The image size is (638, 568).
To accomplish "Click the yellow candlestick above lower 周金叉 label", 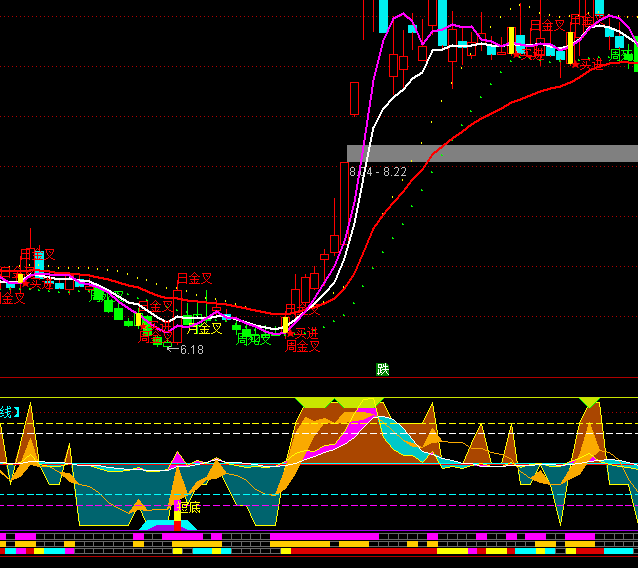I will 285,325.
